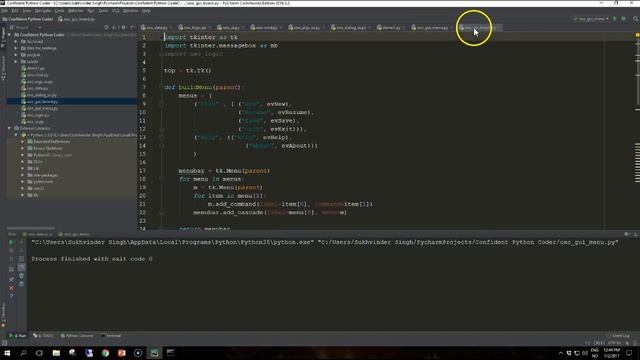Toggle the Project side tool window tab

pos(3,38)
